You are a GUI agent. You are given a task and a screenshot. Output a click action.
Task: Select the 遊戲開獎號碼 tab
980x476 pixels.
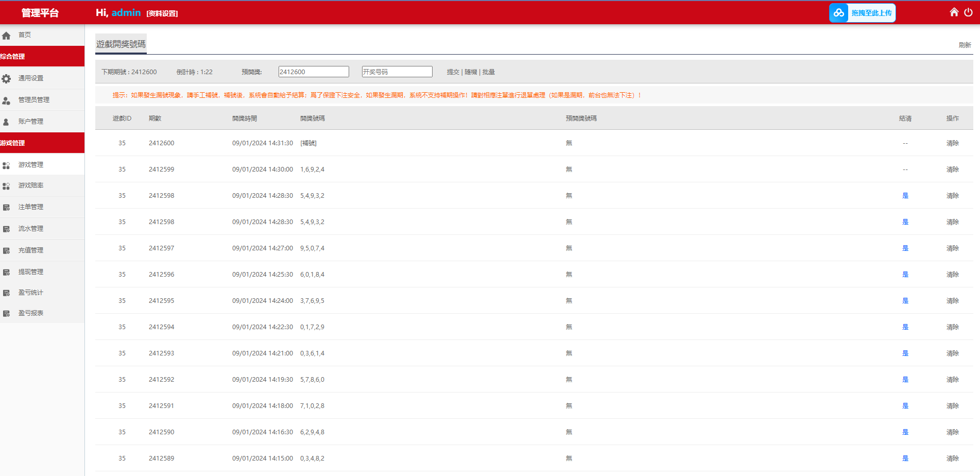click(121, 44)
